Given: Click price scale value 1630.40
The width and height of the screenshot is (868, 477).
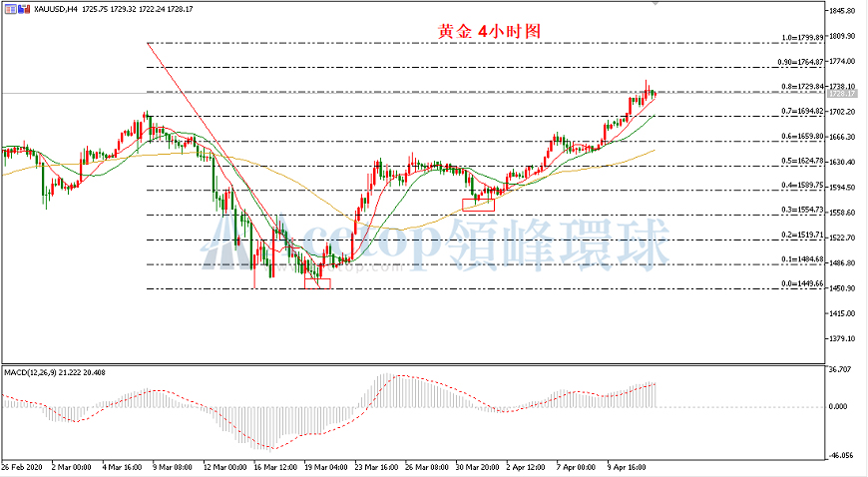Looking at the screenshot, I should (842, 163).
